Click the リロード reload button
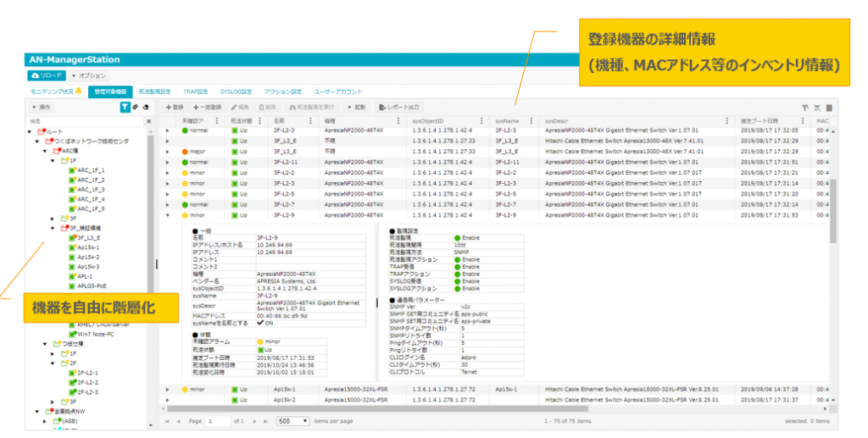The height and width of the screenshot is (438, 868). tap(44, 75)
